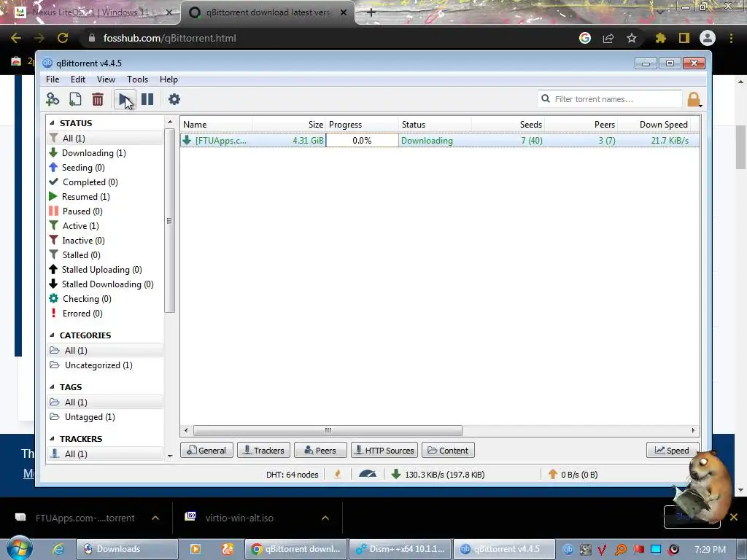The image size is (747, 560).
Task: Select the Downloading (1) status filter
Action: tap(93, 153)
